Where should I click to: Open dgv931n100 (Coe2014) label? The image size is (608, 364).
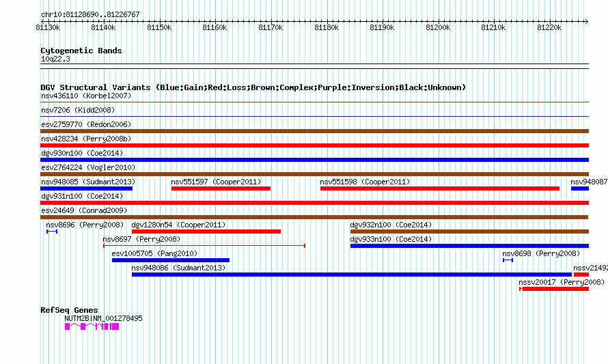pos(82,196)
